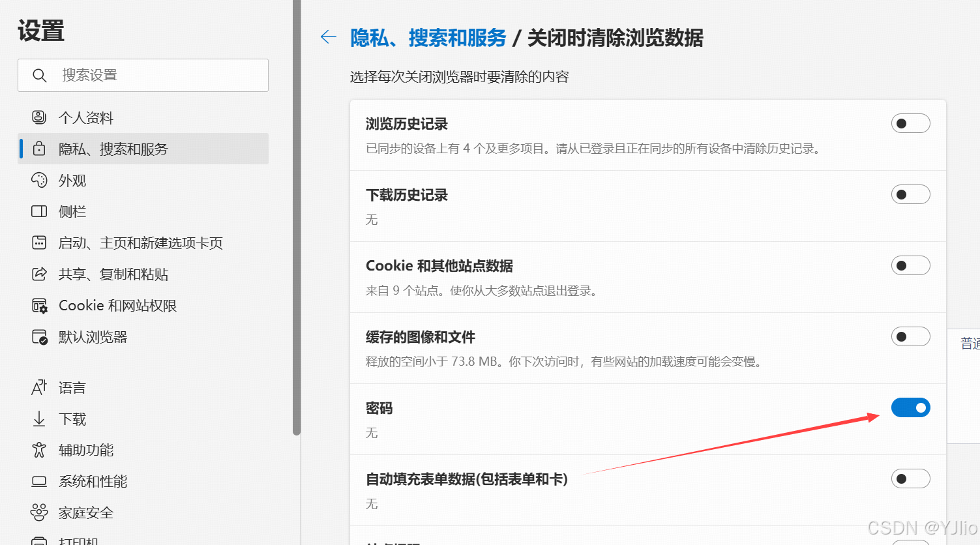
Task: Click the 浏览历史记录 heading
Action: click(x=407, y=124)
